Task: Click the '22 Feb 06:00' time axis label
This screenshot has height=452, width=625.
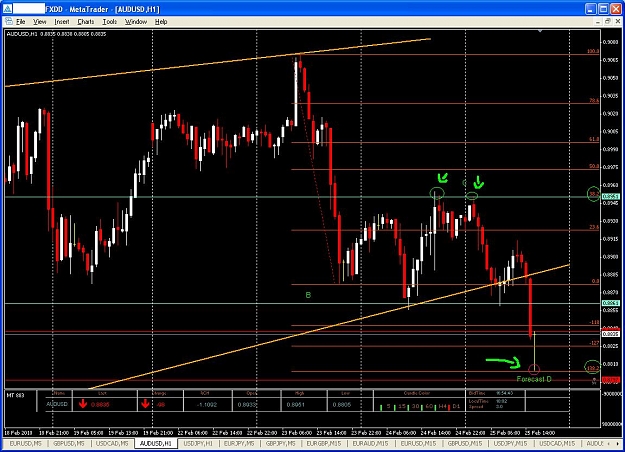Action: 193,433
